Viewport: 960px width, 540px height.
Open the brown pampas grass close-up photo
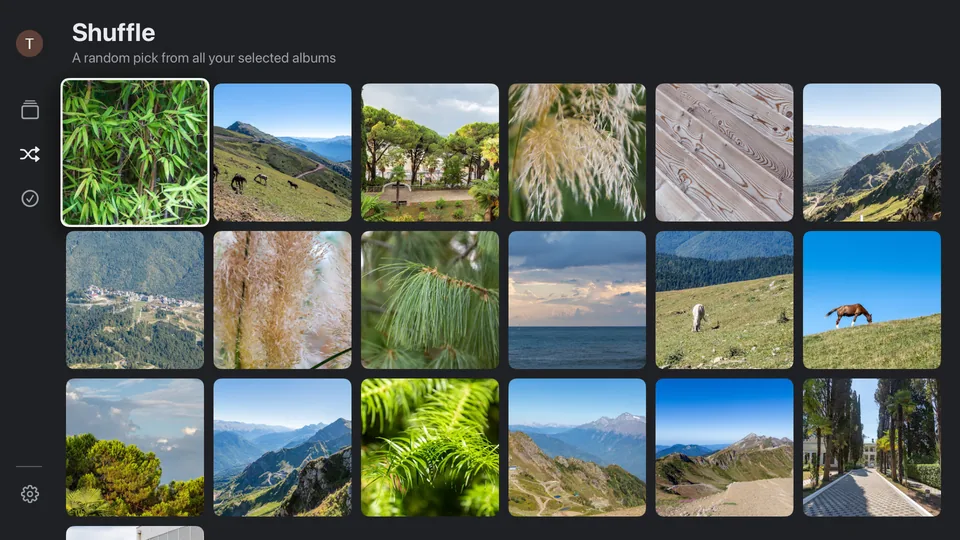click(x=282, y=300)
